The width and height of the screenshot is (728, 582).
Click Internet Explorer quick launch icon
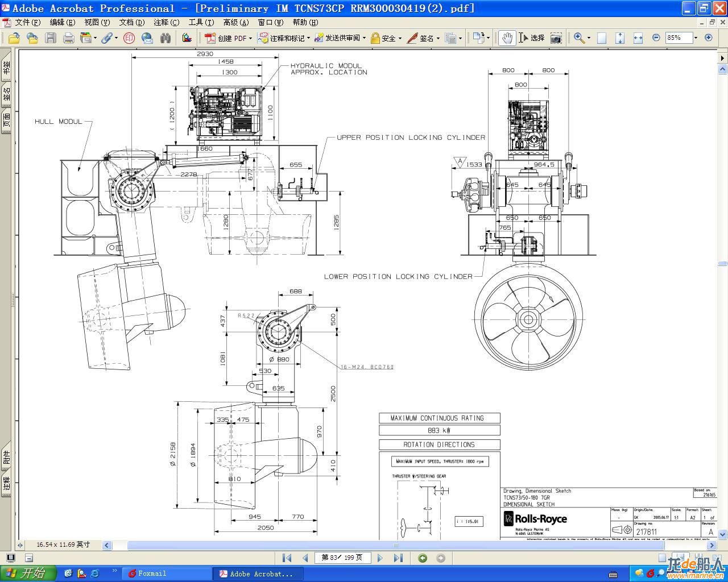coord(94,573)
